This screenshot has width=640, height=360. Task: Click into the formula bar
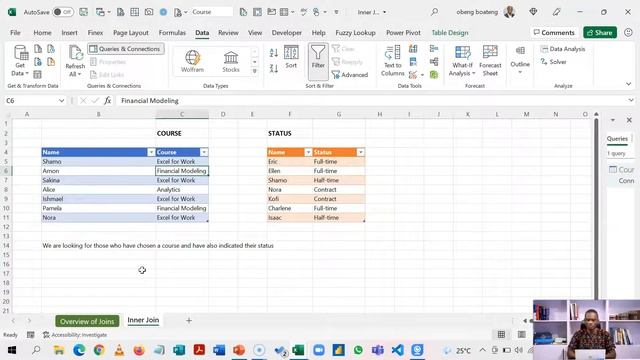point(371,100)
